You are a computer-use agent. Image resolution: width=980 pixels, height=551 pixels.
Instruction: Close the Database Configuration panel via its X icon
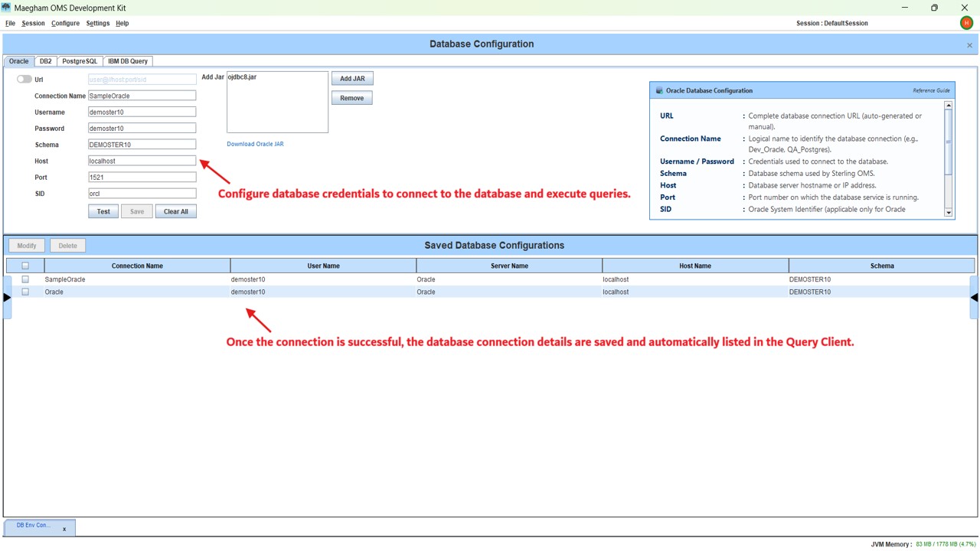tap(969, 44)
